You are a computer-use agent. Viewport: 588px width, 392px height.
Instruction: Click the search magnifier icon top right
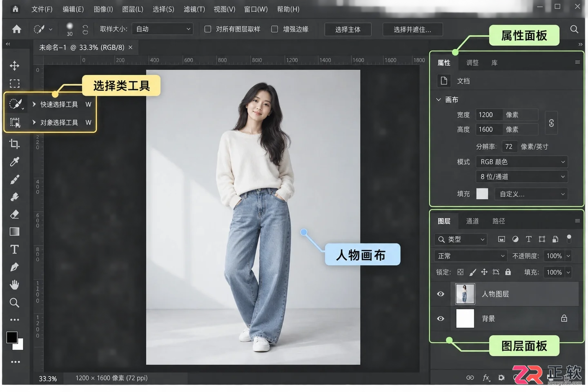574,29
